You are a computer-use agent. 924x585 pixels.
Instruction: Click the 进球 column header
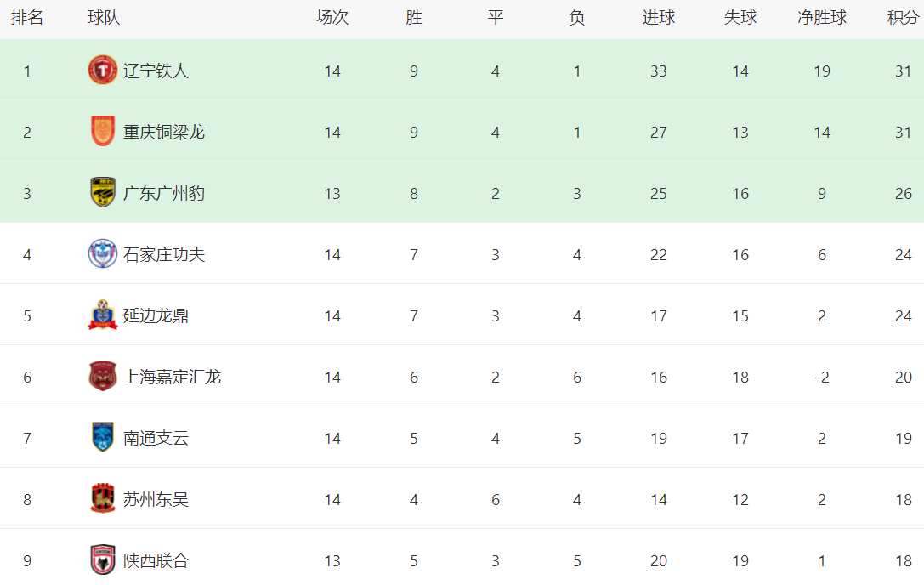[659, 18]
